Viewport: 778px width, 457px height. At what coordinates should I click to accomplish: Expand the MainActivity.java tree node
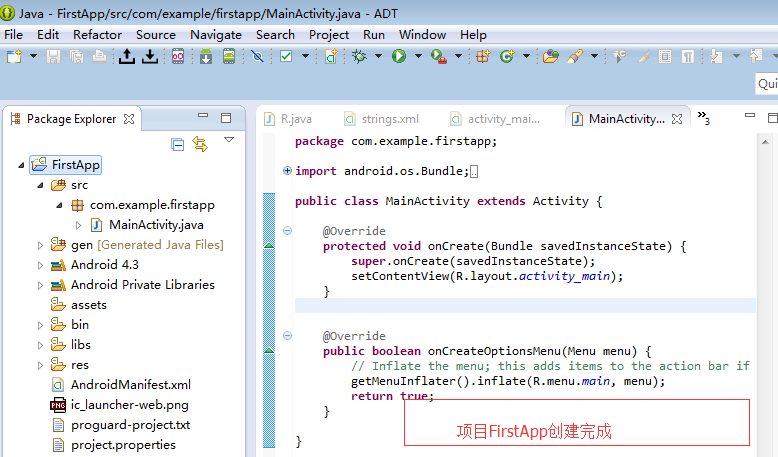78,225
